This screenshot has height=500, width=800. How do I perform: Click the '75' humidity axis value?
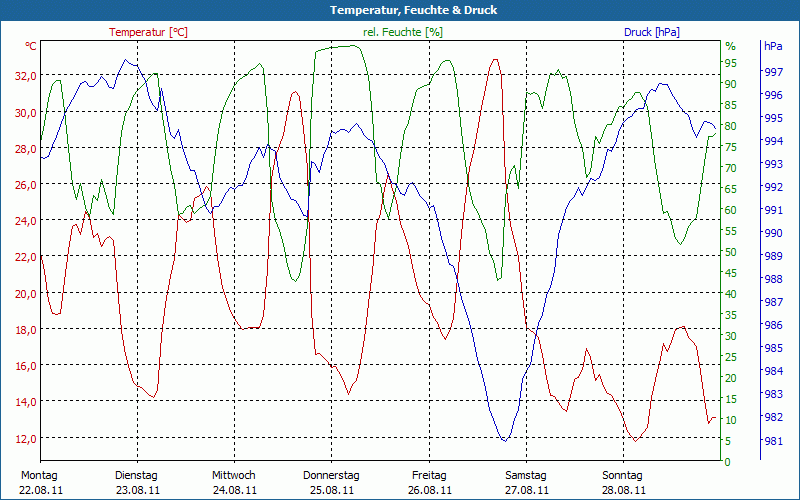[x=731, y=147]
